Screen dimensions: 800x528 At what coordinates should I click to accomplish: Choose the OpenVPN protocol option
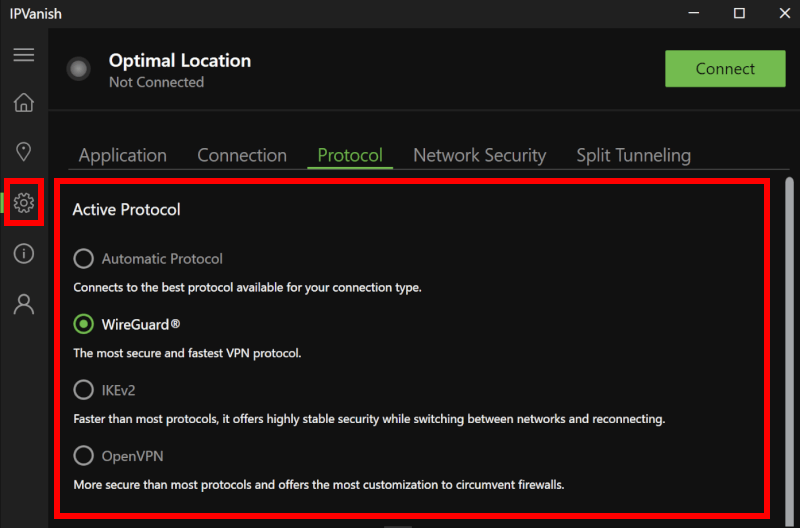click(x=83, y=456)
